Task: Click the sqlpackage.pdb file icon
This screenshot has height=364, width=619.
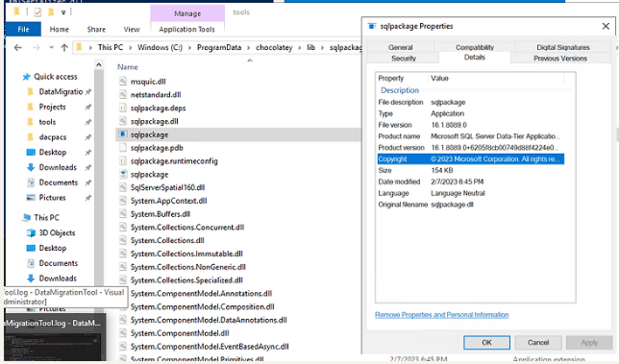Action: click(123, 148)
